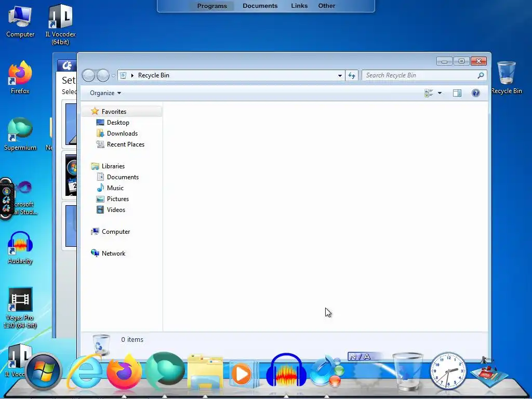Select Firefox desktop shortcut

[20, 77]
